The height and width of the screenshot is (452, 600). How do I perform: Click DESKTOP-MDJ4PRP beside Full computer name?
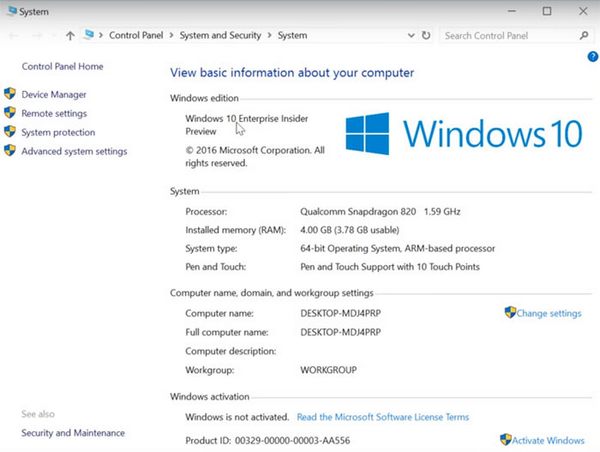point(341,332)
